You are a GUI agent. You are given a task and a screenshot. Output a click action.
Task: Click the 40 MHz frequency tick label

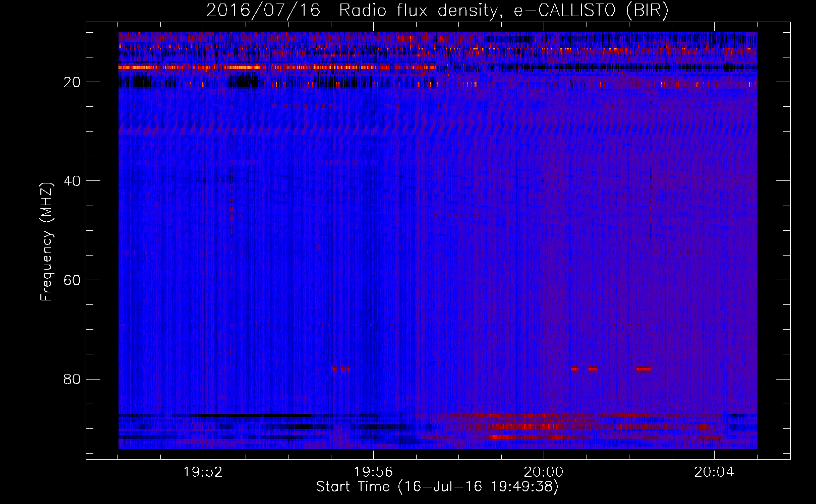[73, 181]
